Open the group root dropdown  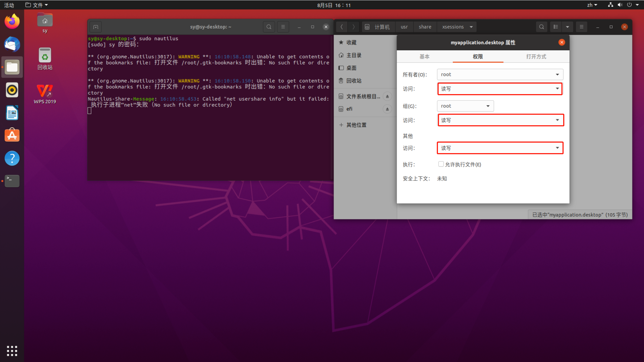tap(465, 106)
